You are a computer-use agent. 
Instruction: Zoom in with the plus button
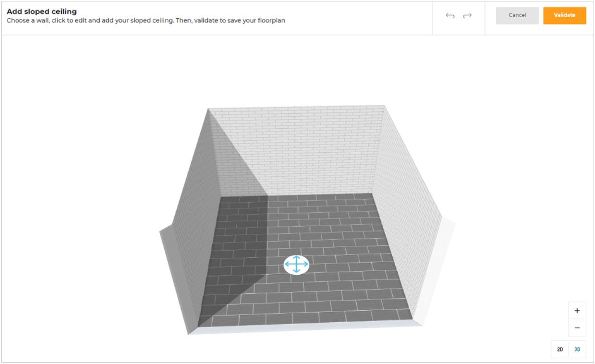point(577,310)
